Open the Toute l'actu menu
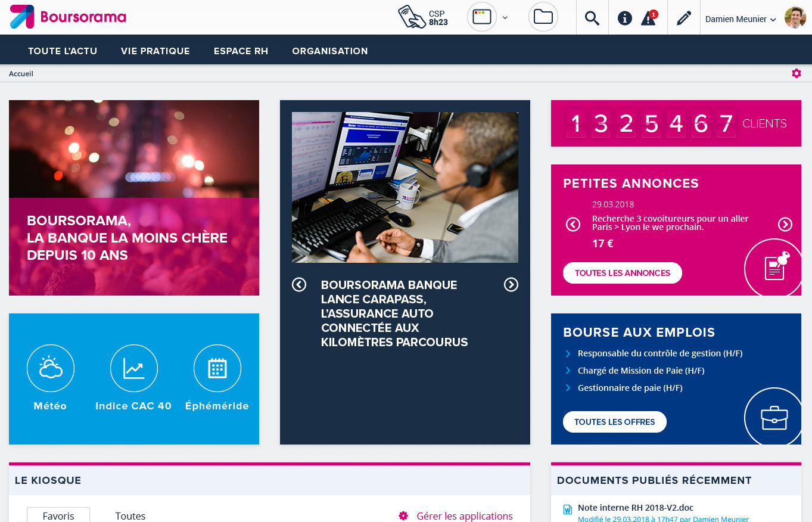Screen dimensions: 812x522 [63, 51]
